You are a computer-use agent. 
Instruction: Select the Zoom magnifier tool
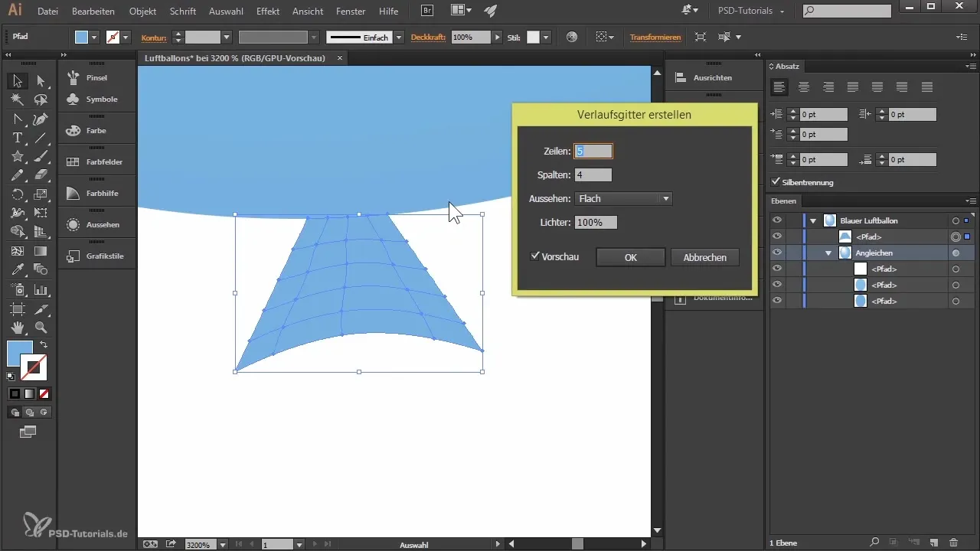pyautogui.click(x=41, y=327)
